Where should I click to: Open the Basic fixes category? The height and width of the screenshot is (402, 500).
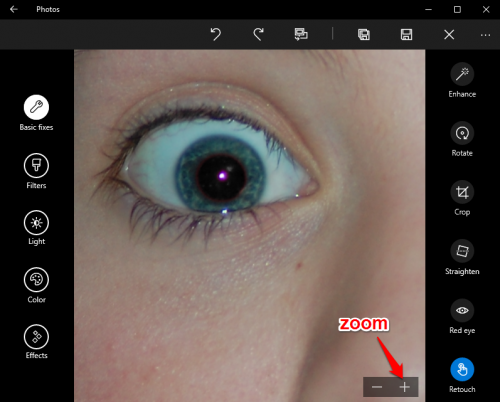(x=36, y=107)
